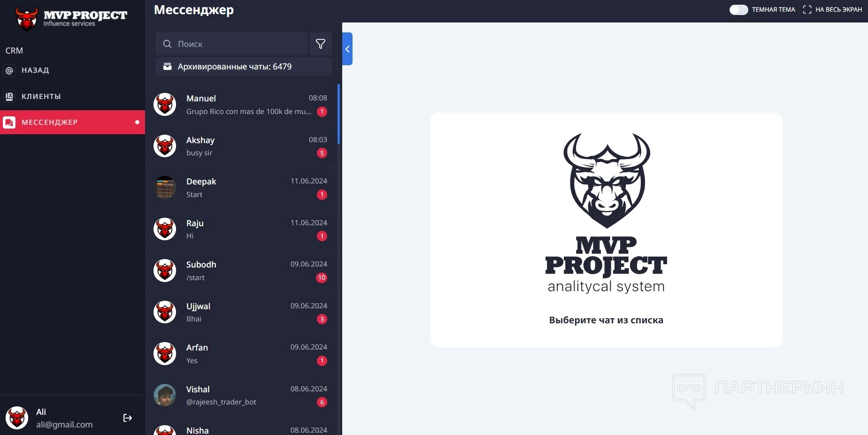Click Manuel's avatar
Image resolution: width=868 pixels, height=435 pixels.
pos(165,104)
